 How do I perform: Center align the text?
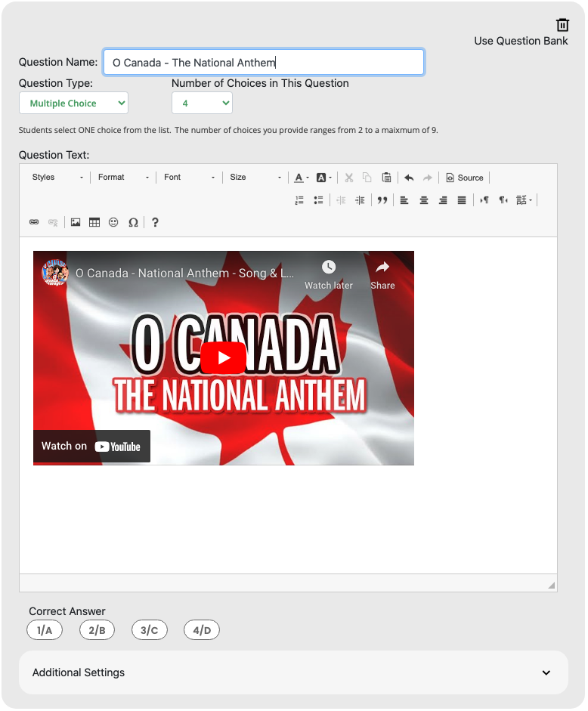pos(424,200)
